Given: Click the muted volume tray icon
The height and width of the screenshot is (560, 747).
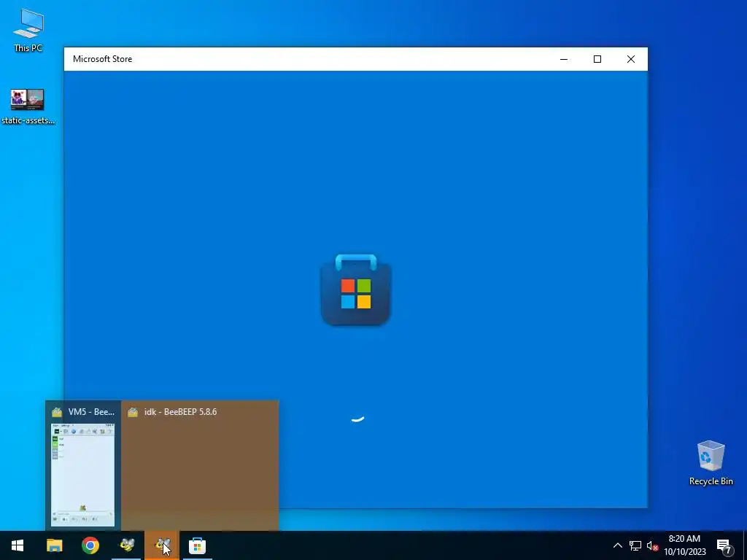Looking at the screenshot, I should tap(652, 545).
